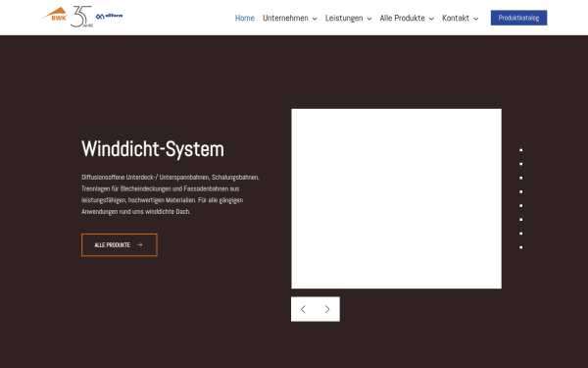Select the third slider pagination dot
This screenshot has width=588, height=368.
[x=521, y=178]
